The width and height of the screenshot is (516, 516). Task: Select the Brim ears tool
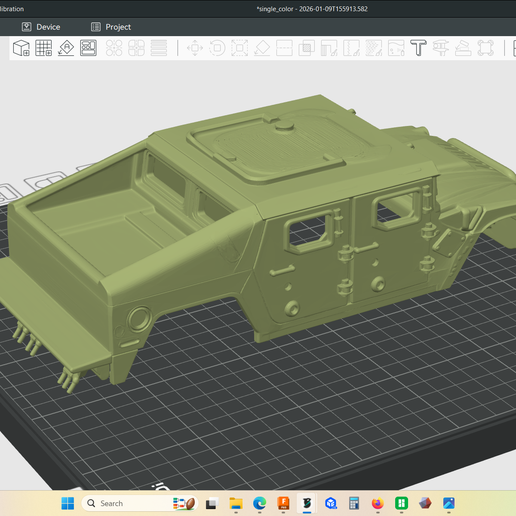click(x=485, y=48)
